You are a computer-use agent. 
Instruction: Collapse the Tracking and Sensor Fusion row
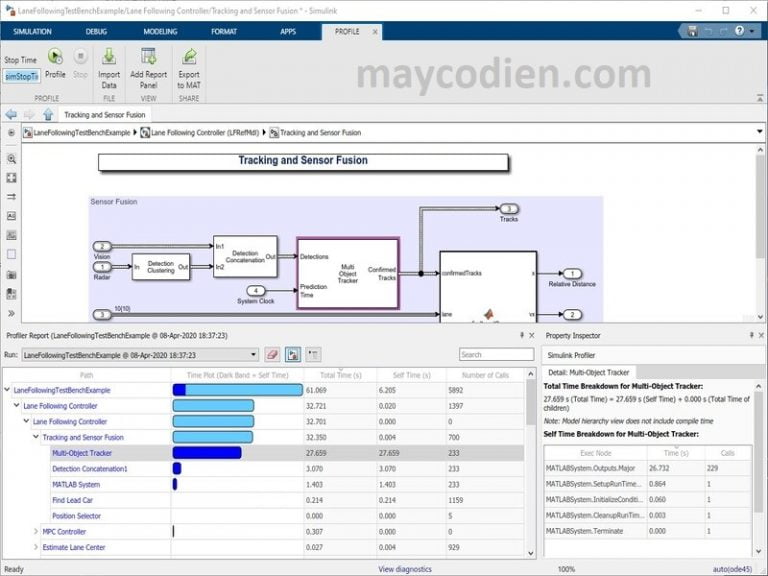pyautogui.click(x=35, y=437)
